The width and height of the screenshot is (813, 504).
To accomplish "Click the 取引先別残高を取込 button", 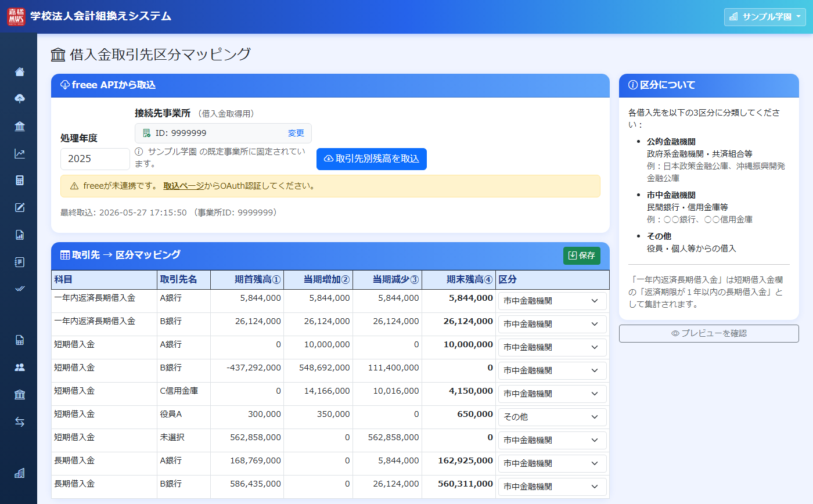I will 372,159.
